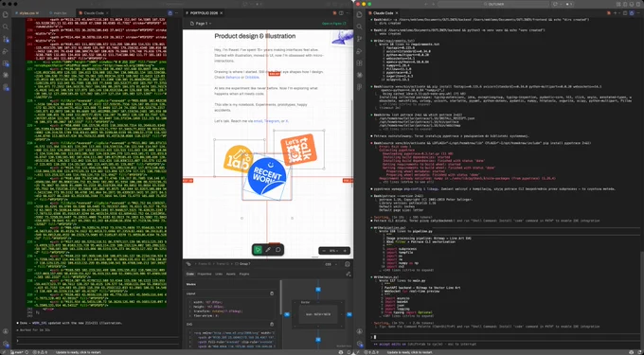Image resolution: width=644 pixels, height=355 pixels.
Task: Open Source Control in right OUTLINER window
Action: click(359, 39)
